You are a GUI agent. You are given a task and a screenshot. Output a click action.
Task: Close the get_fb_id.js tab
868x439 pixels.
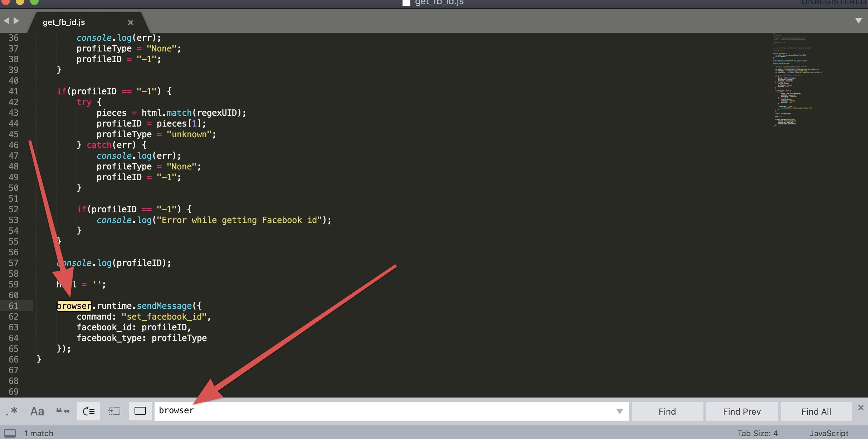131,23
